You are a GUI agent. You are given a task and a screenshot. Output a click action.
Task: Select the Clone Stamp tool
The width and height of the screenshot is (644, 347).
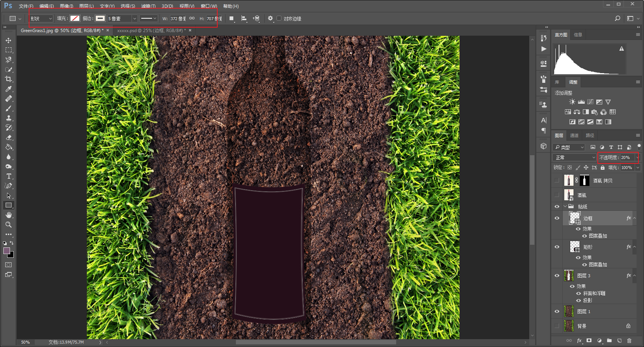pos(9,118)
